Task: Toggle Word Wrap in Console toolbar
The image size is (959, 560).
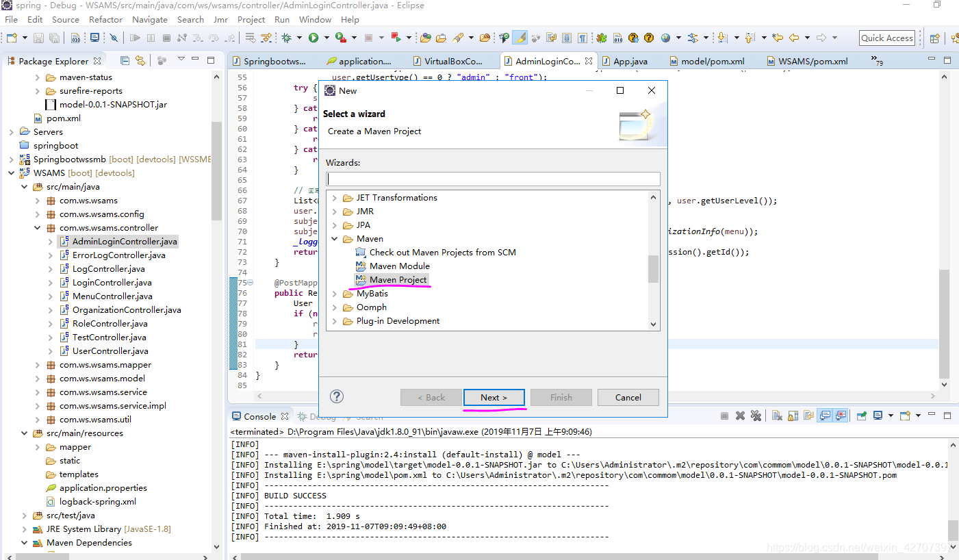Action: coord(808,416)
